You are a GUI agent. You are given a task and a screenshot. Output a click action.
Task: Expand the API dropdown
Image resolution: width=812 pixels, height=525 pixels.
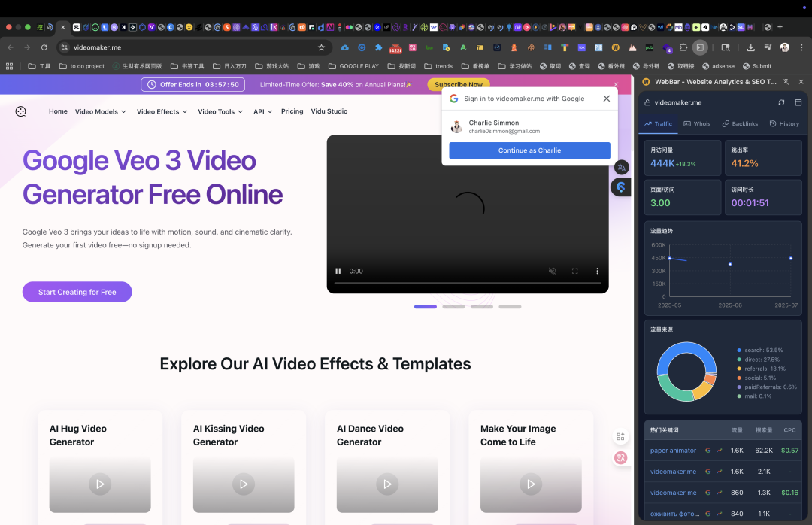263,111
